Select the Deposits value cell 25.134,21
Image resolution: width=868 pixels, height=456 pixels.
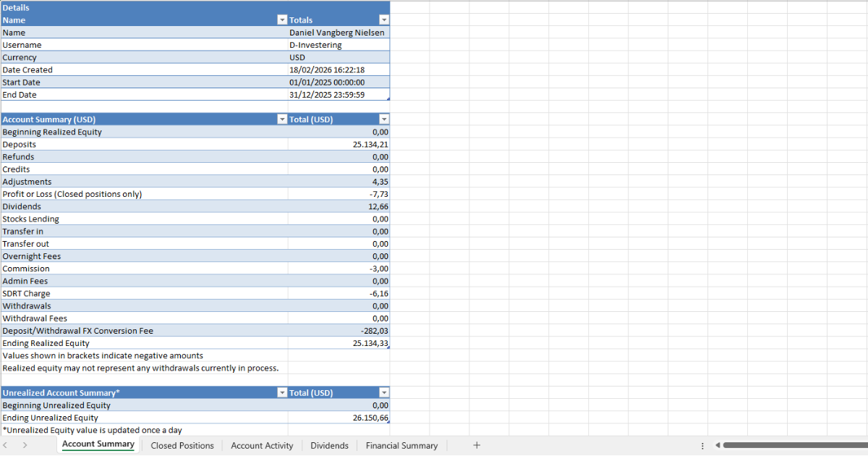[339, 145]
